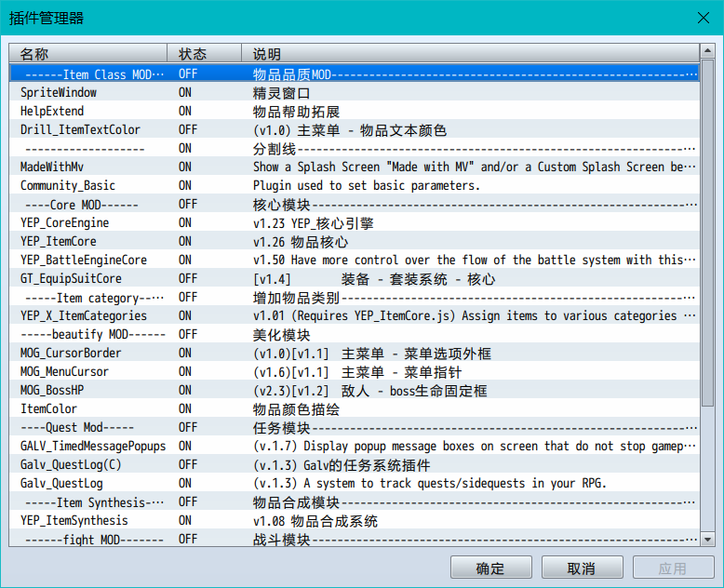This screenshot has width=724, height=588.
Task: Click the 美化模块 description text
Action: click(281, 335)
